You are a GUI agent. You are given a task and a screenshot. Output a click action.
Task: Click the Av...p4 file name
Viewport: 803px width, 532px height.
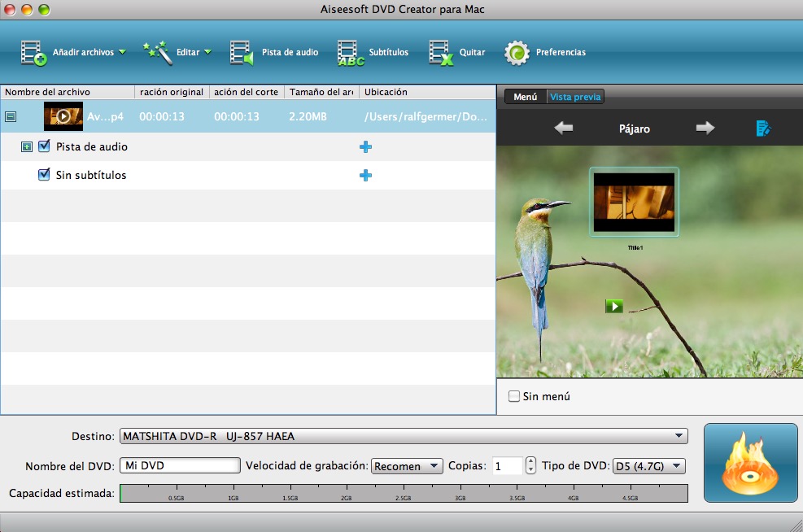click(x=105, y=117)
